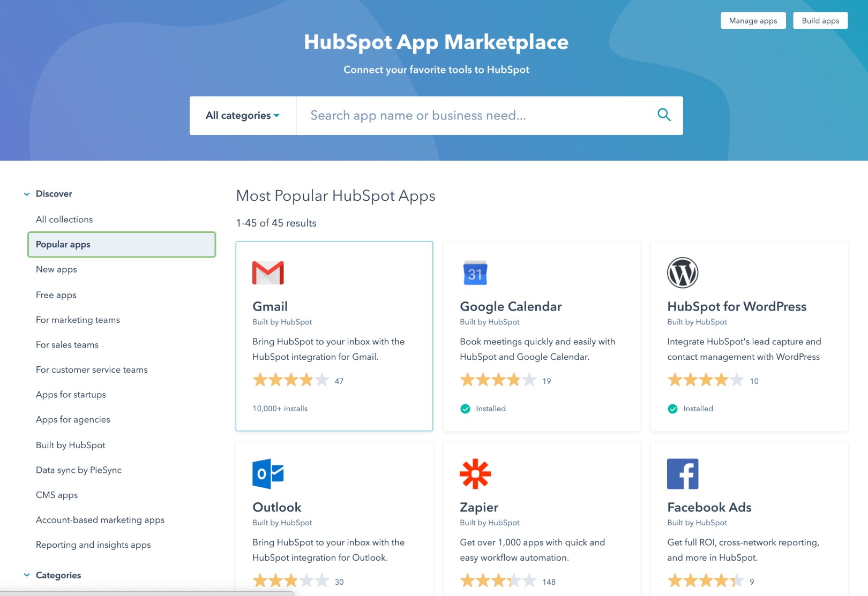868x596 pixels.
Task: Click the Categories section heading
Action: [58, 575]
